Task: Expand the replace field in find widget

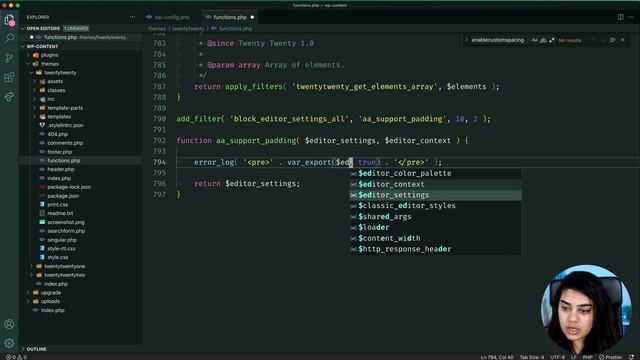Action: (466, 40)
